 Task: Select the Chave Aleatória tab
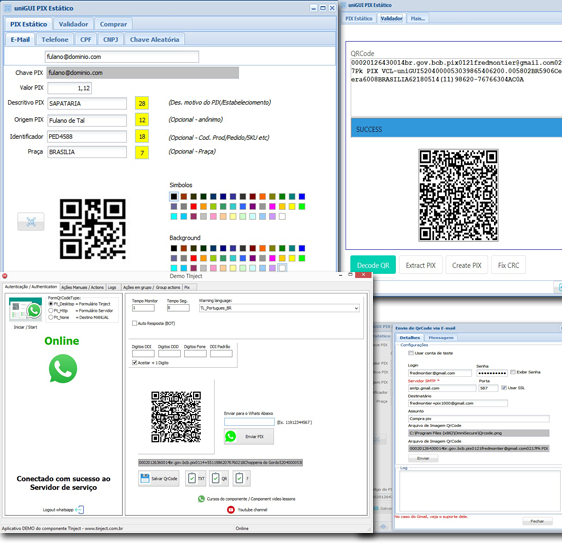[154, 39]
